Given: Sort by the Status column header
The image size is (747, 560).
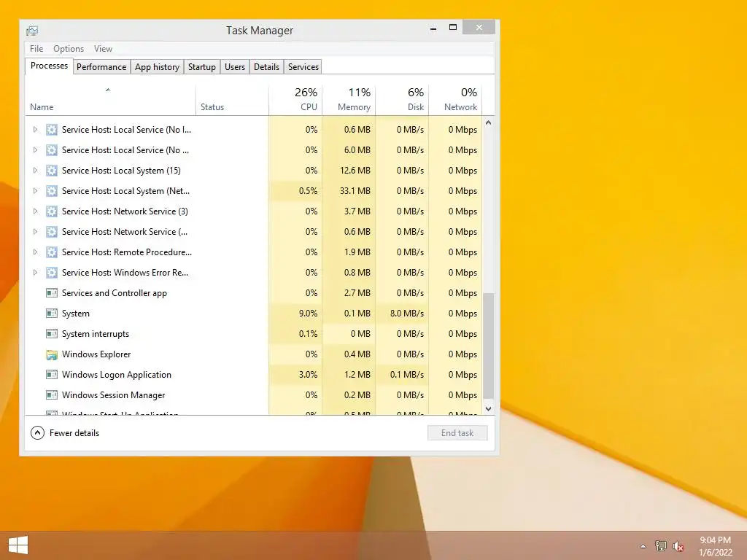Looking at the screenshot, I should click(x=232, y=100).
